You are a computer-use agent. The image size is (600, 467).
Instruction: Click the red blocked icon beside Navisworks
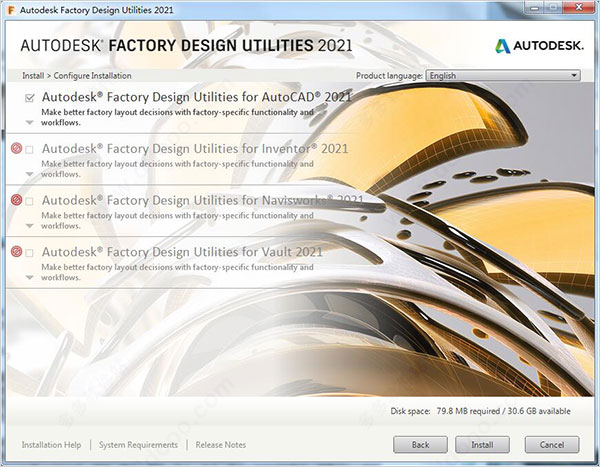(x=16, y=200)
